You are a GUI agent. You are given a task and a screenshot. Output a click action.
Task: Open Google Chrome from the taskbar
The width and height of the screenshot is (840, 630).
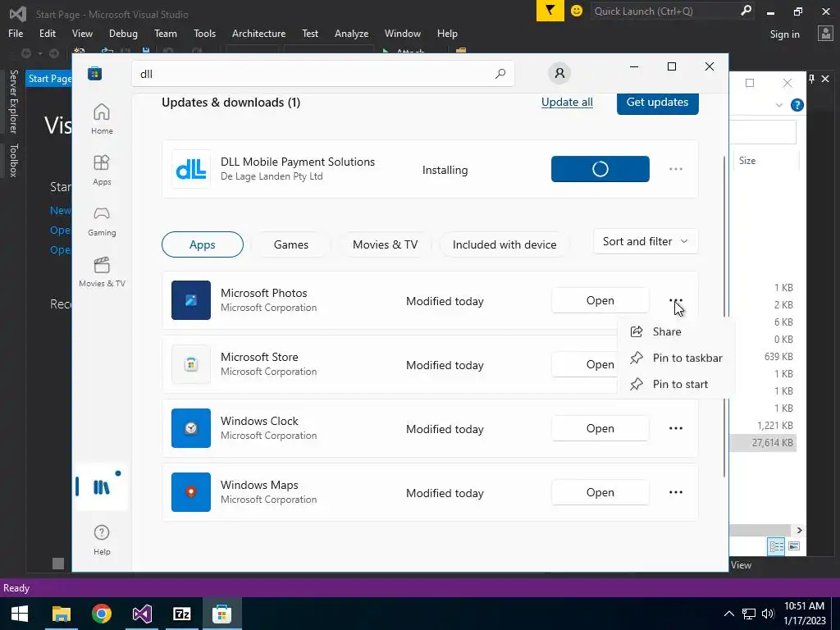click(101, 614)
